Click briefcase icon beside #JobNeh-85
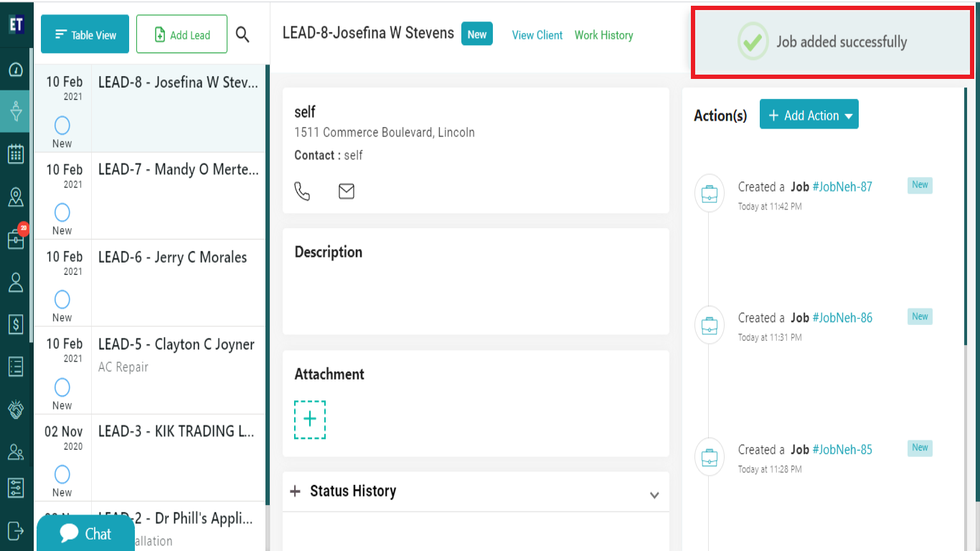 click(710, 456)
